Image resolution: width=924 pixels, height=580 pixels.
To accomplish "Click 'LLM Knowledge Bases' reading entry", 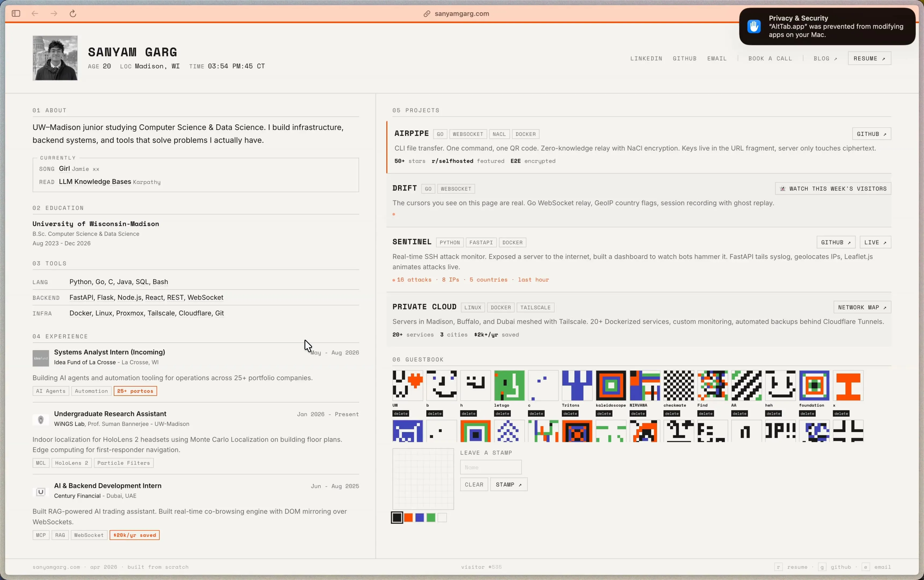I will [95, 182].
